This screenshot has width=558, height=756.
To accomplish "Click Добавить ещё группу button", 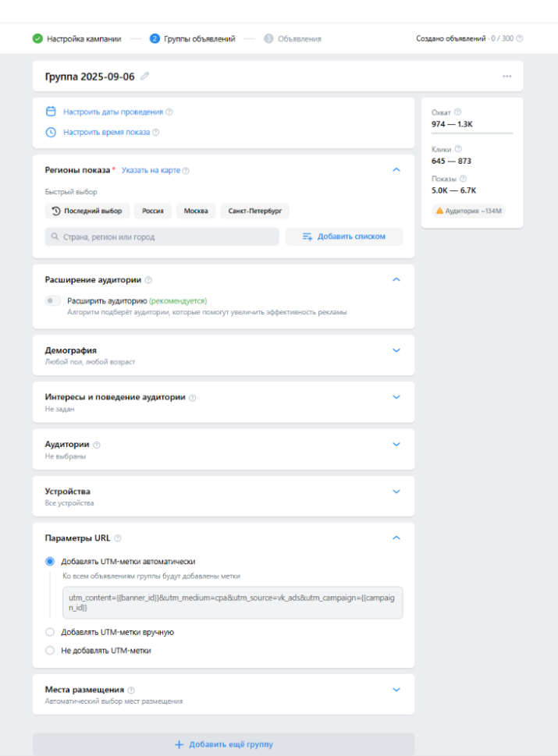I will click(223, 744).
